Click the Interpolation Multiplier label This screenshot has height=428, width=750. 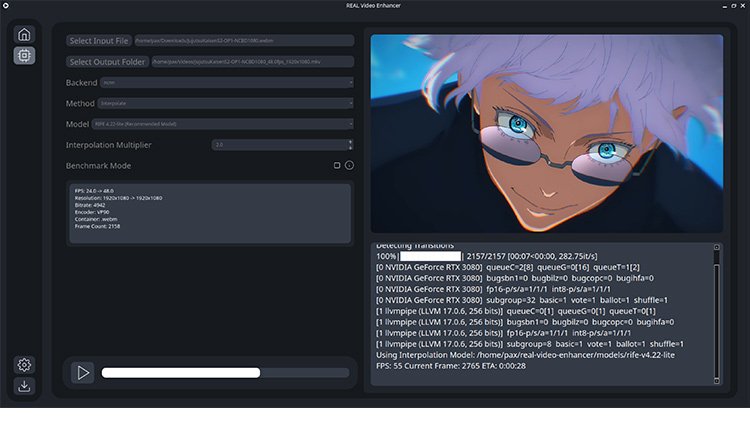pyautogui.click(x=109, y=145)
